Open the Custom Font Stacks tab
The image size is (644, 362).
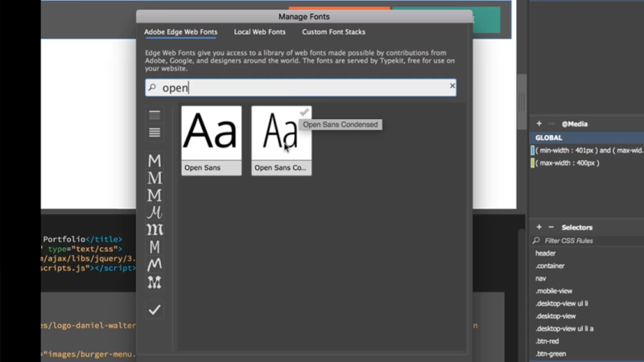[333, 32]
